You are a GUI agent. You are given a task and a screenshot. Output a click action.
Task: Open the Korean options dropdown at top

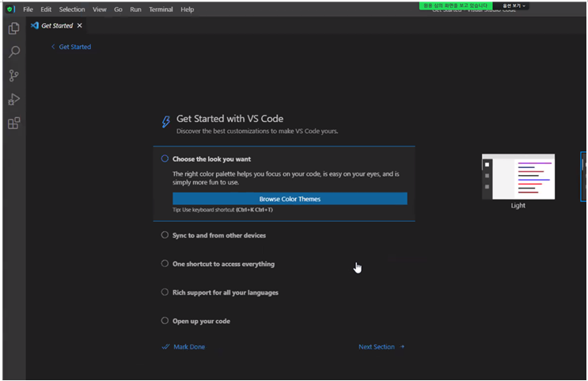click(x=514, y=6)
